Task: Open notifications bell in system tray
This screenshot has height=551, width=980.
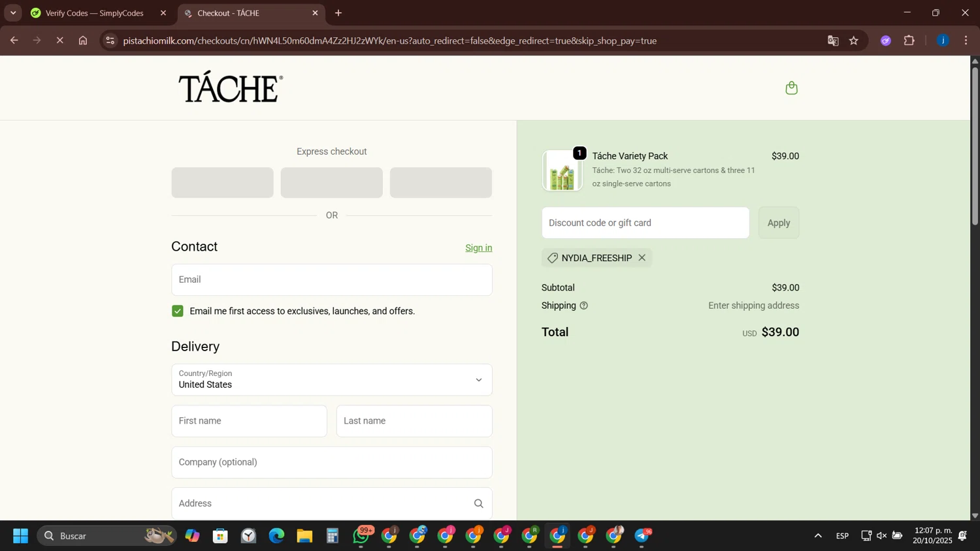Action: click(x=962, y=536)
